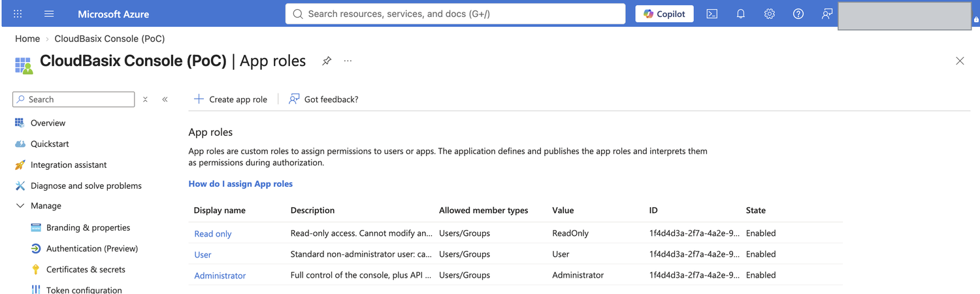Click Got feedback? button

tap(324, 99)
